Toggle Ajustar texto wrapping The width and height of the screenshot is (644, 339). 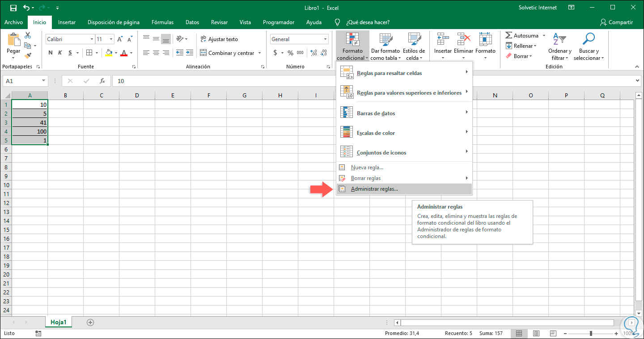[219, 39]
